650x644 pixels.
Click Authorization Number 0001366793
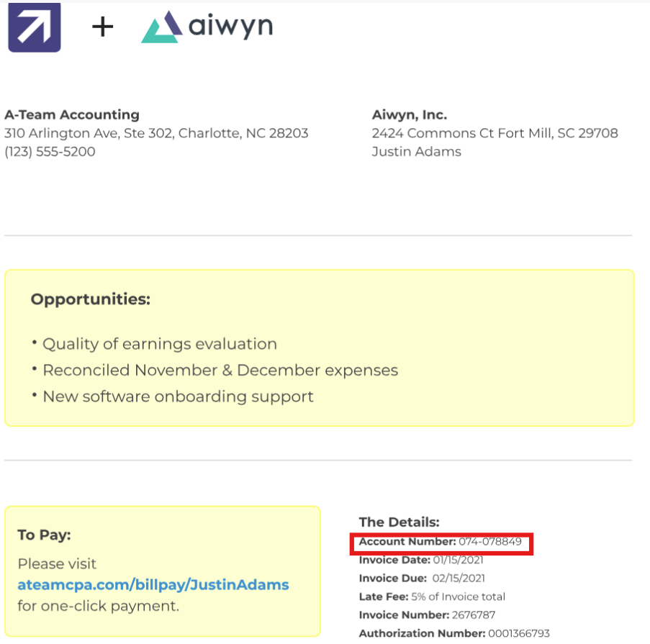[x=454, y=634]
